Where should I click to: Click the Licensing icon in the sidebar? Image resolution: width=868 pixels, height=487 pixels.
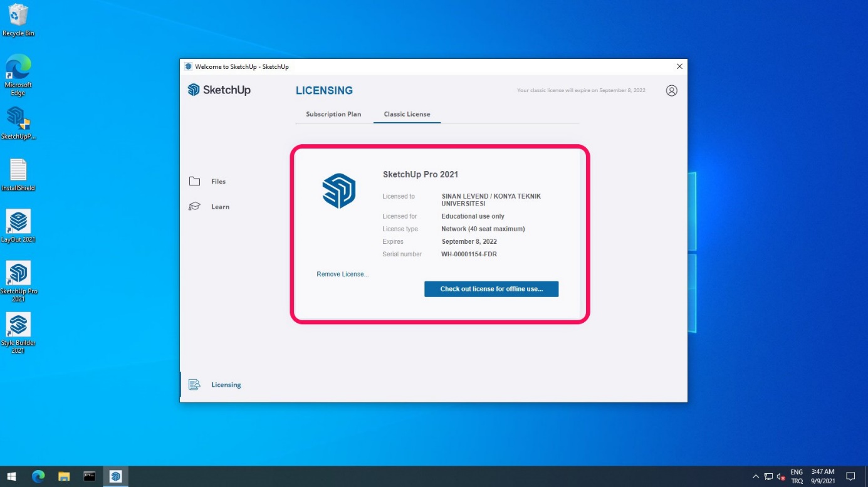(194, 384)
